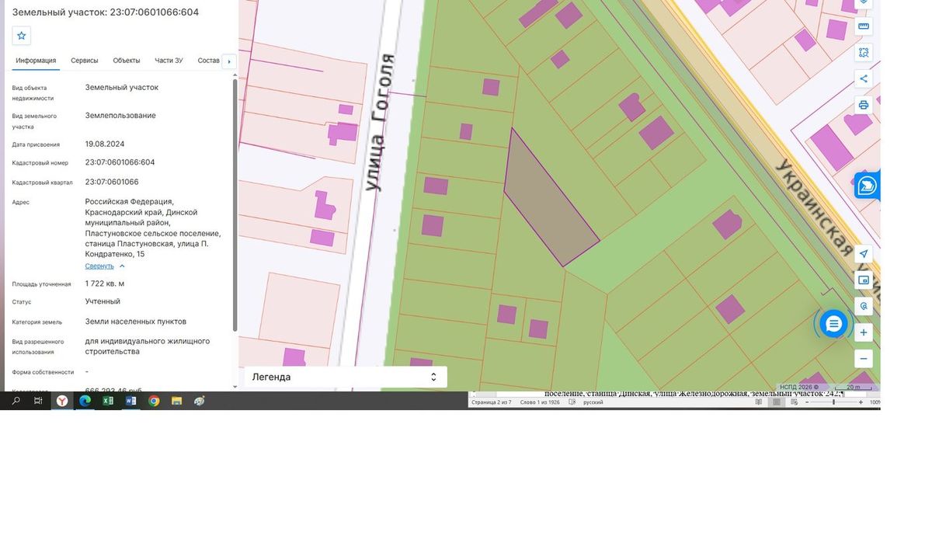Select the ruler measurement tool
Image resolution: width=932 pixels, height=560 pixels.
863,26
